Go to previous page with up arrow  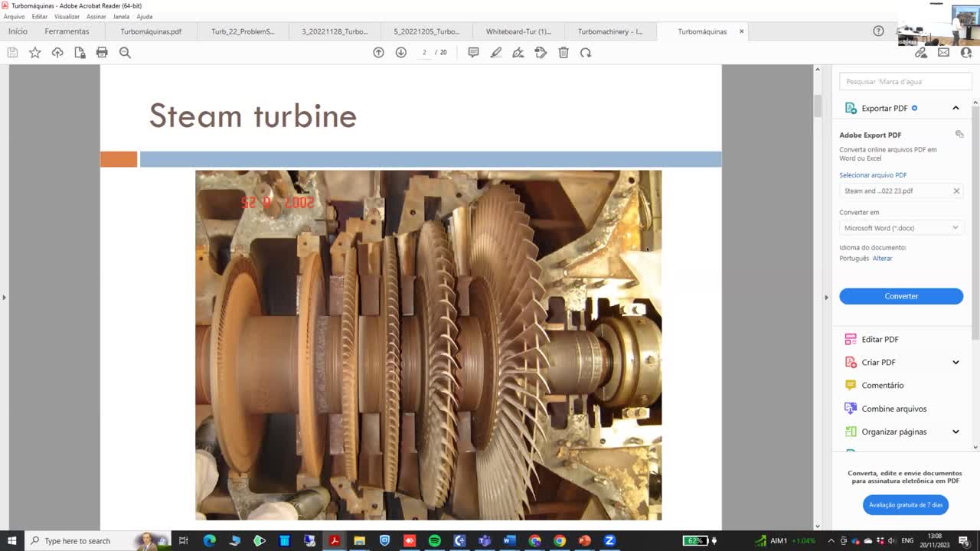378,53
